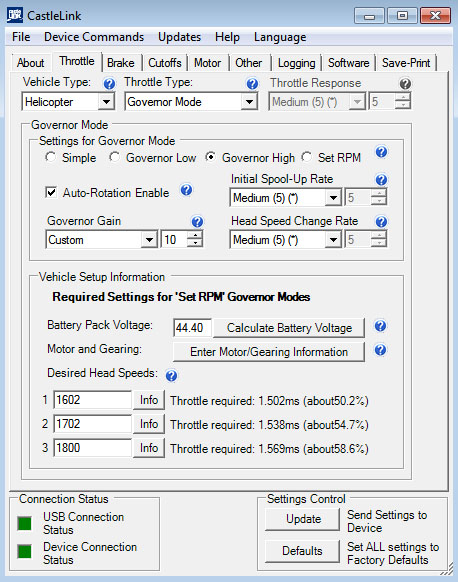
Task: Click 'Throttle required: 1.538ms (about54.7%)' text
Action: coord(269,425)
